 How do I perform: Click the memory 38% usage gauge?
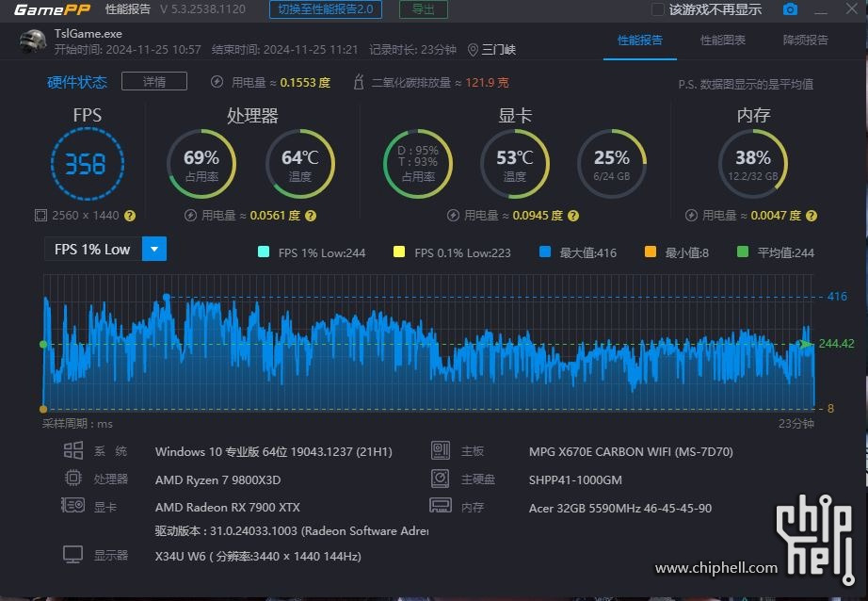(753, 164)
